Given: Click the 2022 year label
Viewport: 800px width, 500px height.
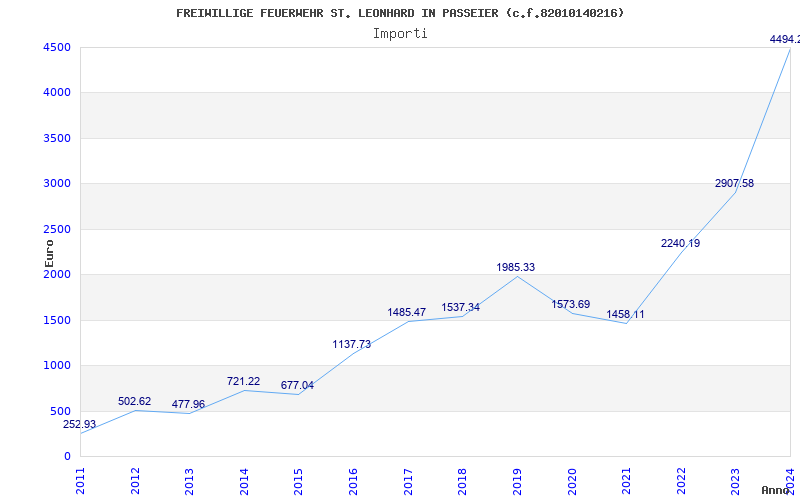Looking at the screenshot, I should (x=681, y=482).
